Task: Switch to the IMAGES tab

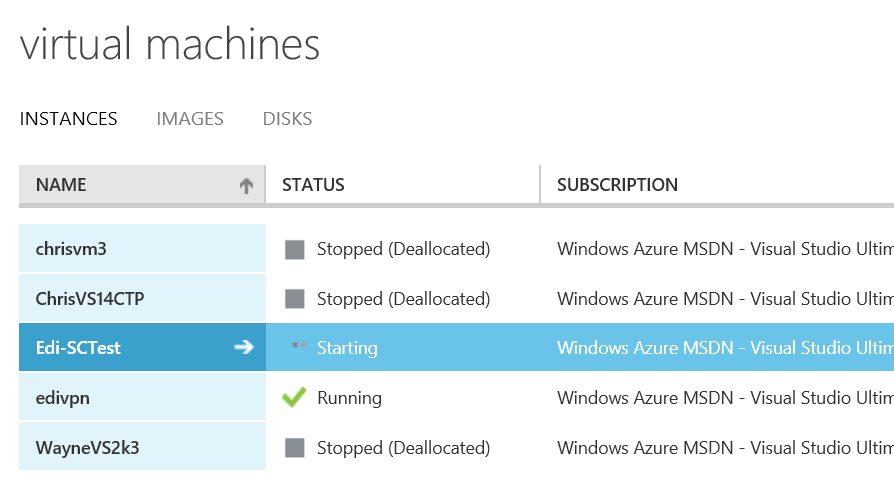Action: pyautogui.click(x=190, y=119)
